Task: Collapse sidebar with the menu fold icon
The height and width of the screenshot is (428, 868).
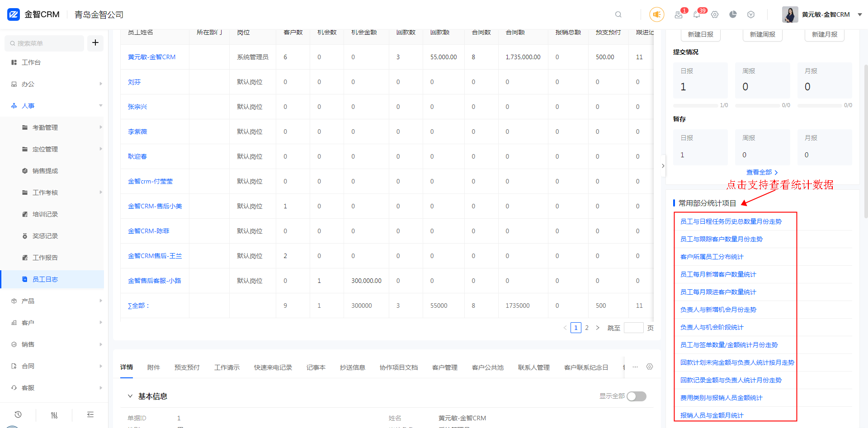Action: 90,414
